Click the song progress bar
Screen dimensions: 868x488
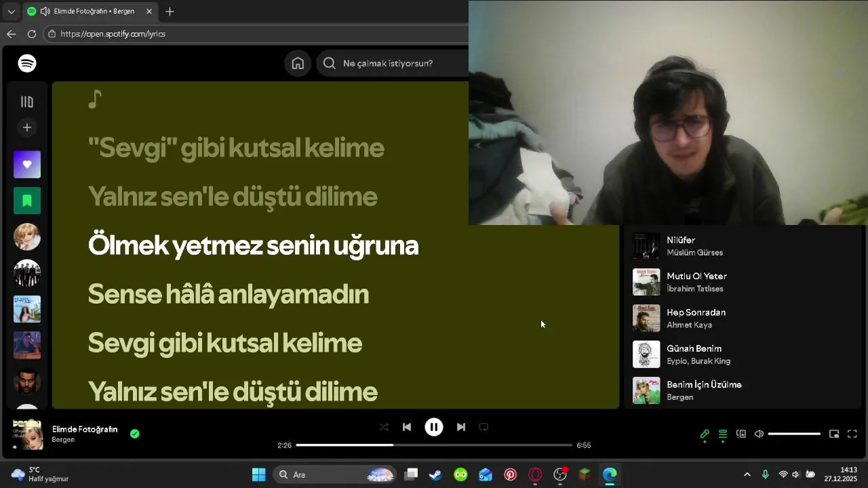point(434,445)
